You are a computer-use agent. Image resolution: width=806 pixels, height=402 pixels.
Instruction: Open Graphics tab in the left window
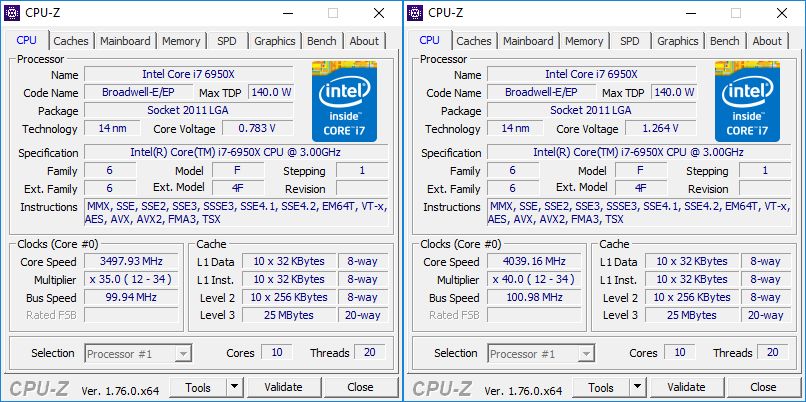pos(274,41)
